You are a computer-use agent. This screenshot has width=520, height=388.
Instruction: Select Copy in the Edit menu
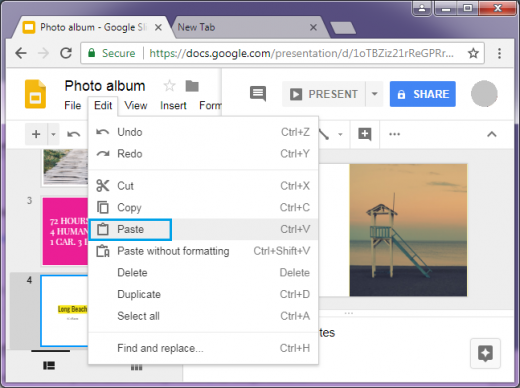click(x=203, y=207)
